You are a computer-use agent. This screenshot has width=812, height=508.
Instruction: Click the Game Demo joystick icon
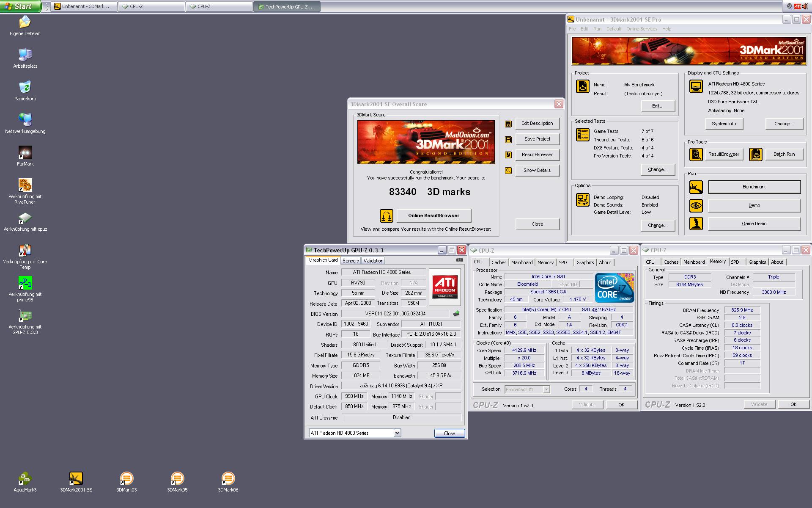[x=696, y=224]
